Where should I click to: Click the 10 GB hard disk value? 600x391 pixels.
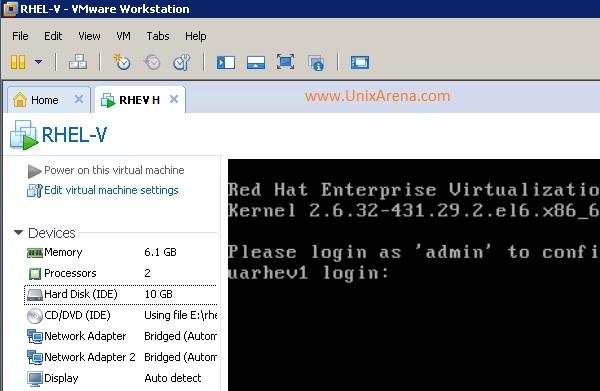coord(158,294)
